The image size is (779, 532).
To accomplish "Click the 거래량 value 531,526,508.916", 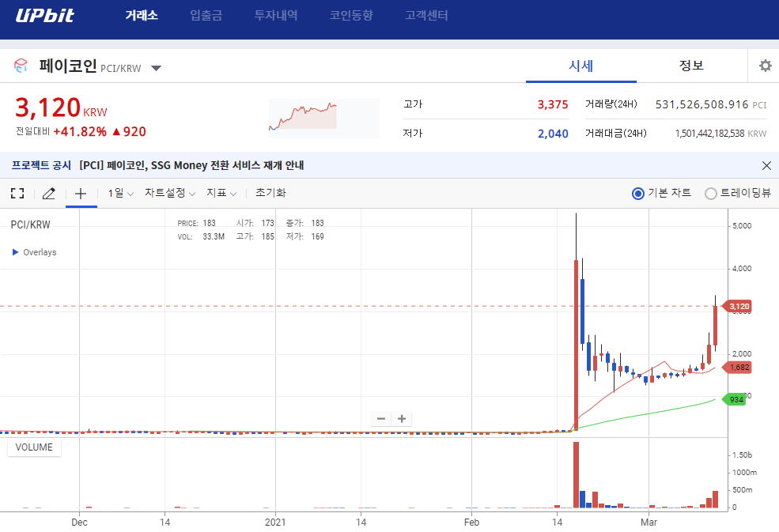I will click(x=701, y=104).
